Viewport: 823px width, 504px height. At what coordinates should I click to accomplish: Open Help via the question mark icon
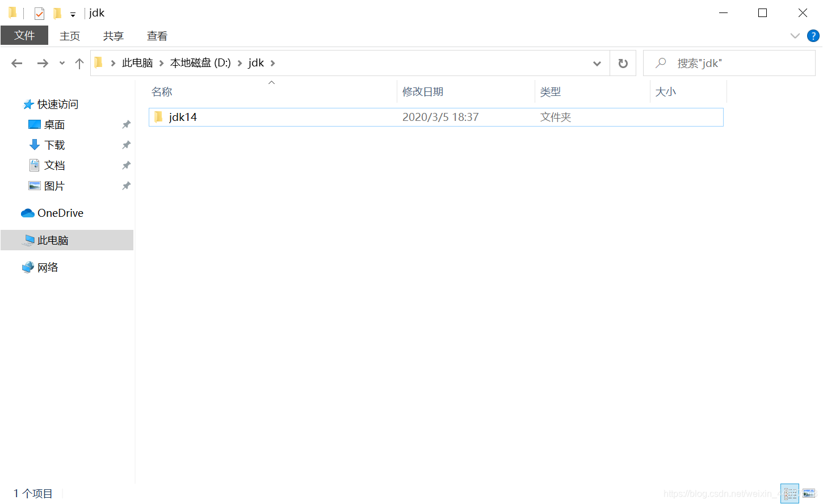[x=813, y=35]
